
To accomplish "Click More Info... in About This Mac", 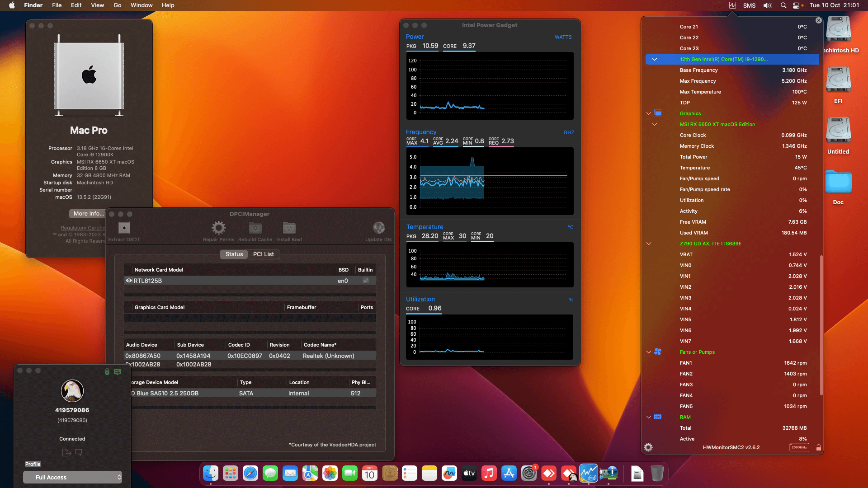I will click(88, 213).
